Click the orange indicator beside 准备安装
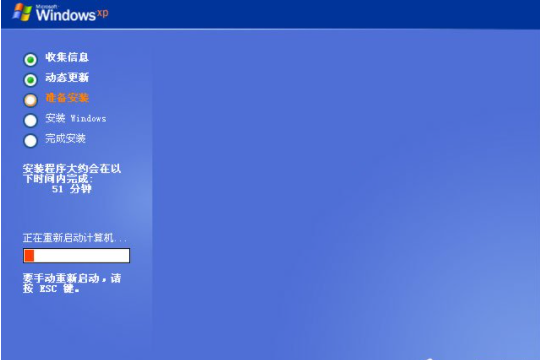 (x=30, y=100)
